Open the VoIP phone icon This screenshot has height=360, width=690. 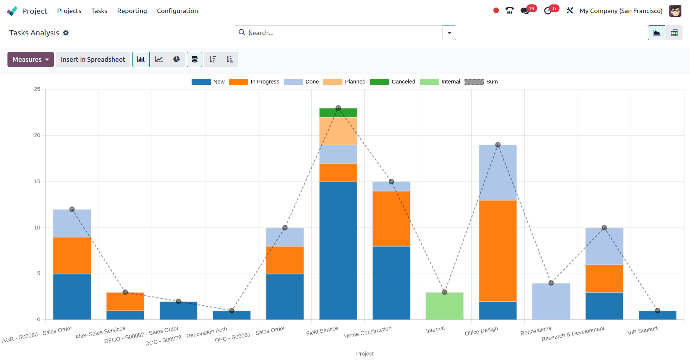coord(510,11)
